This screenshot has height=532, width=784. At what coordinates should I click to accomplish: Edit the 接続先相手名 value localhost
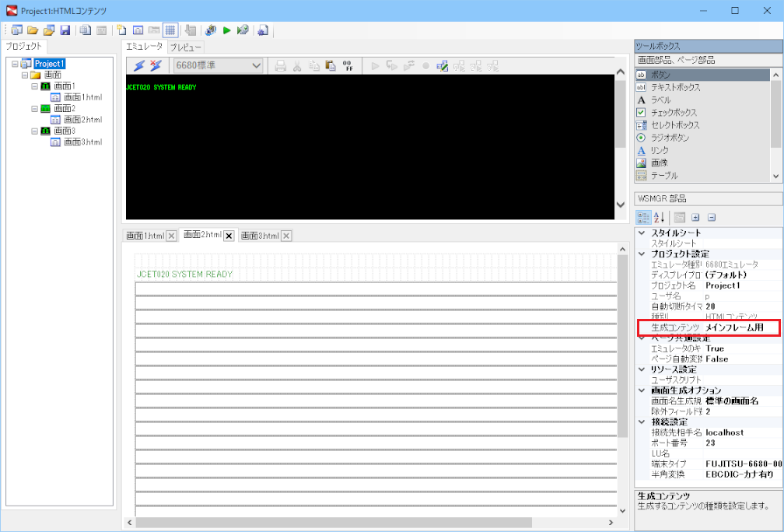click(x=743, y=432)
